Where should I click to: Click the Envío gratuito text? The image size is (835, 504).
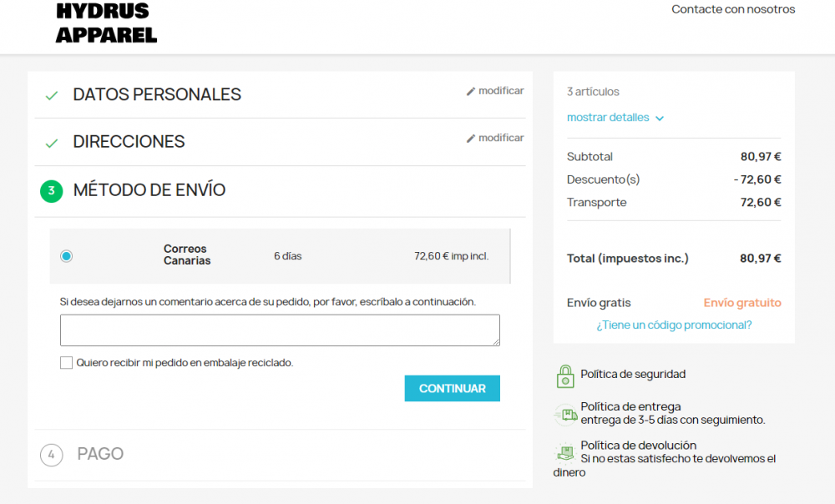[742, 303]
